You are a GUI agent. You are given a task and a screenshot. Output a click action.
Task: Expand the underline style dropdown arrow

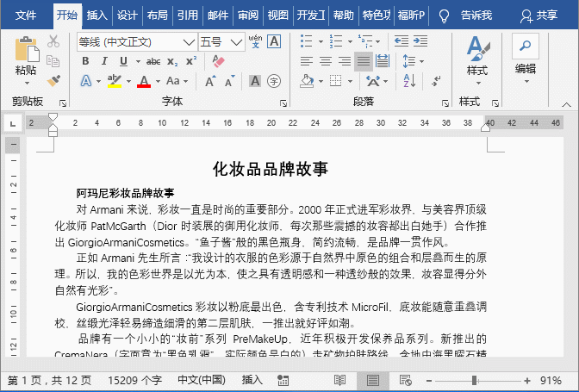138,61
